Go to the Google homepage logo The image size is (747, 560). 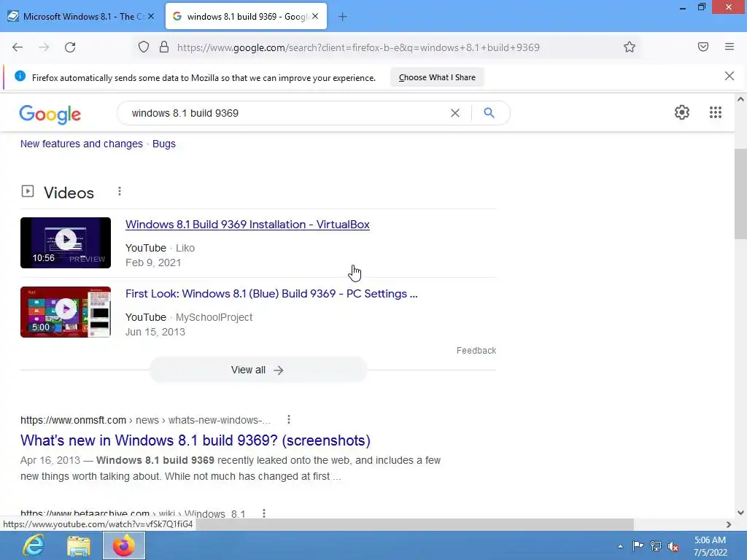(x=50, y=114)
